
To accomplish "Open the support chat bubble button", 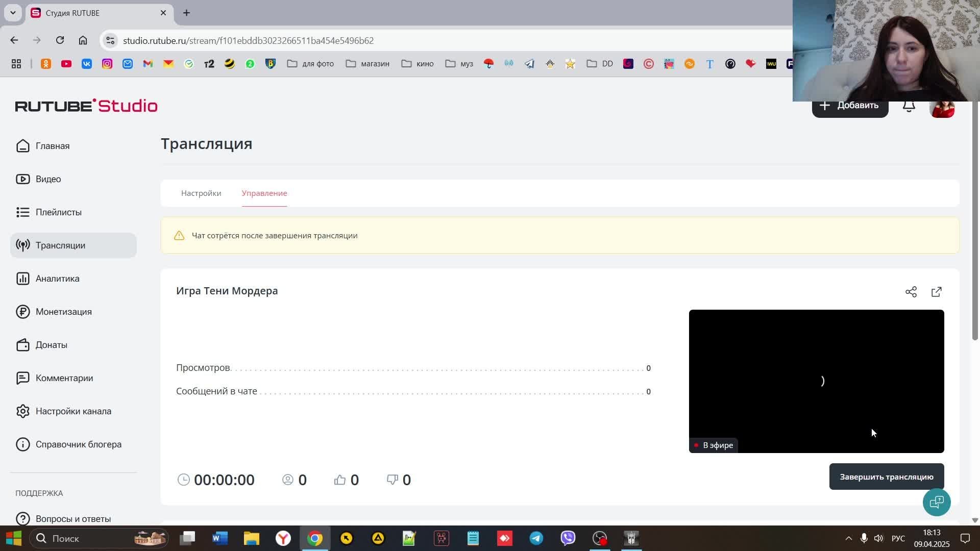I will coord(937,502).
